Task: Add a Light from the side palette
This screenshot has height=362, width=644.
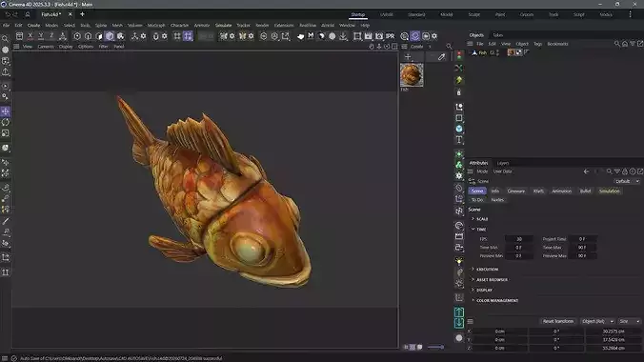Action: pos(459,261)
